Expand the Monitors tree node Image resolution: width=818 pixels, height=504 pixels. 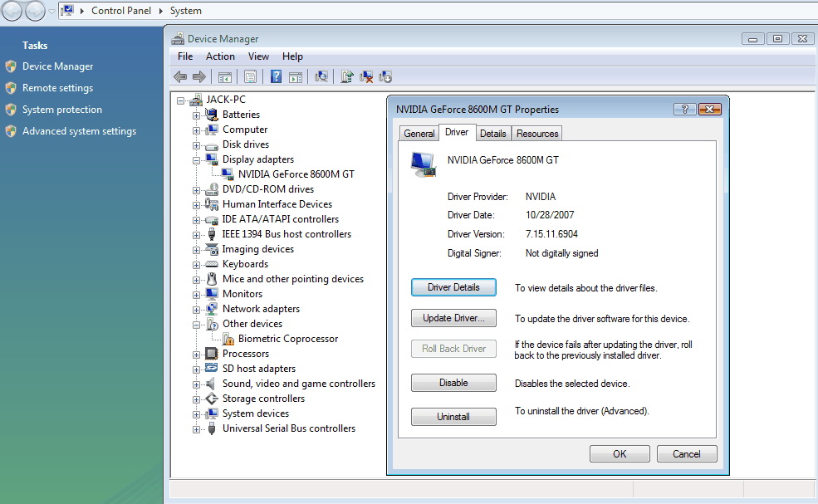(196, 295)
